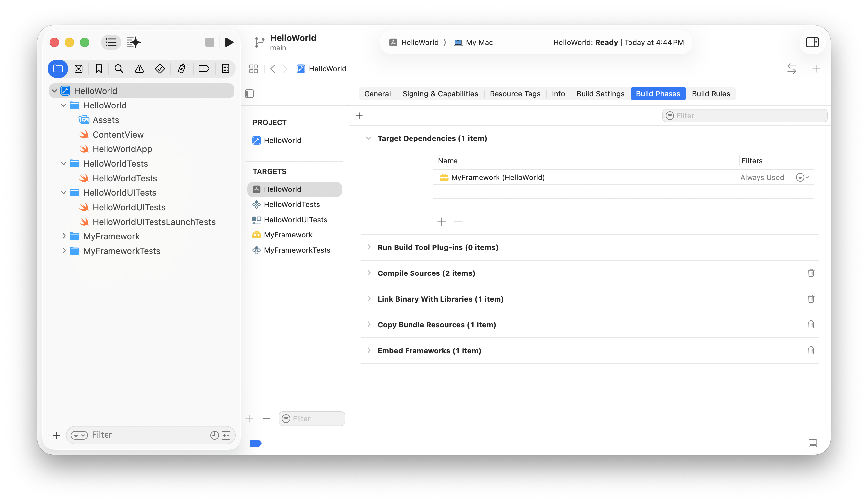Expand the MyFrameworkTests folder
This screenshot has height=504, width=868.
64,251
